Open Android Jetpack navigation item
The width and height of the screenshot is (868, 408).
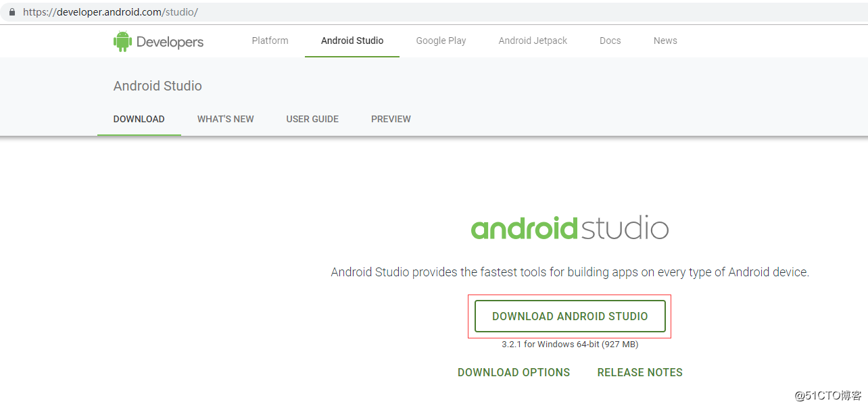pyautogui.click(x=533, y=41)
